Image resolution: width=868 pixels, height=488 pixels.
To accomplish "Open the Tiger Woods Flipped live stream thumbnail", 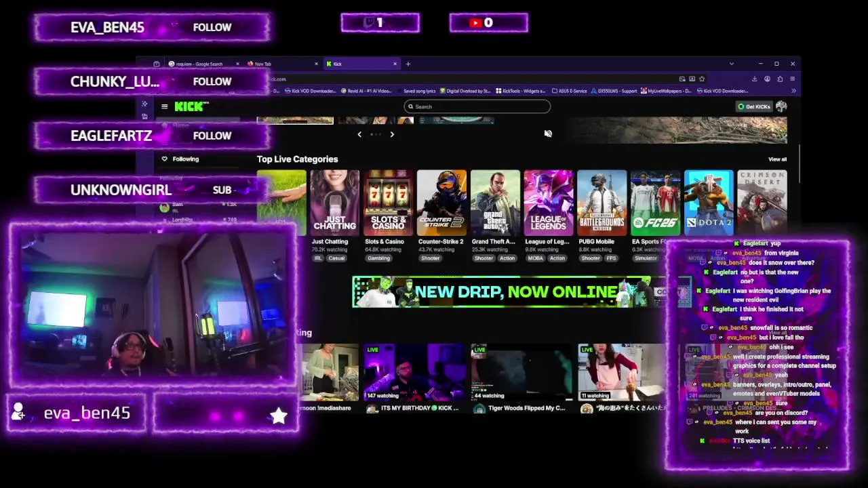I will click(x=520, y=372).
